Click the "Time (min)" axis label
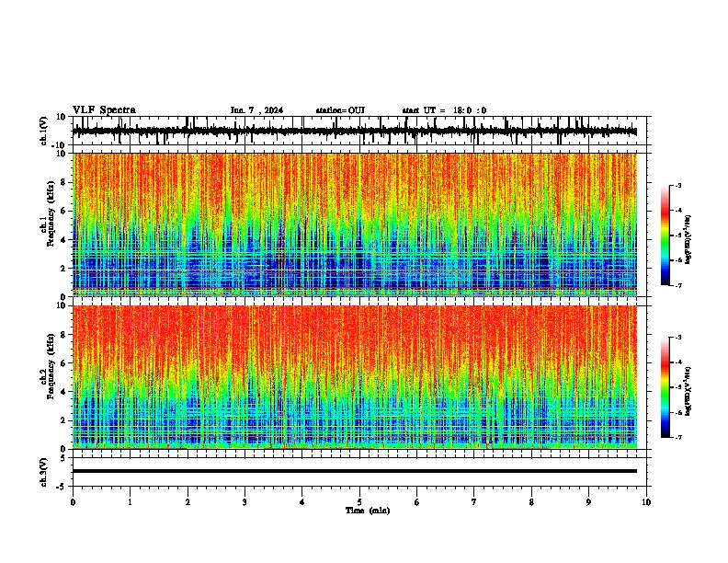 click(x=368, y=511)
